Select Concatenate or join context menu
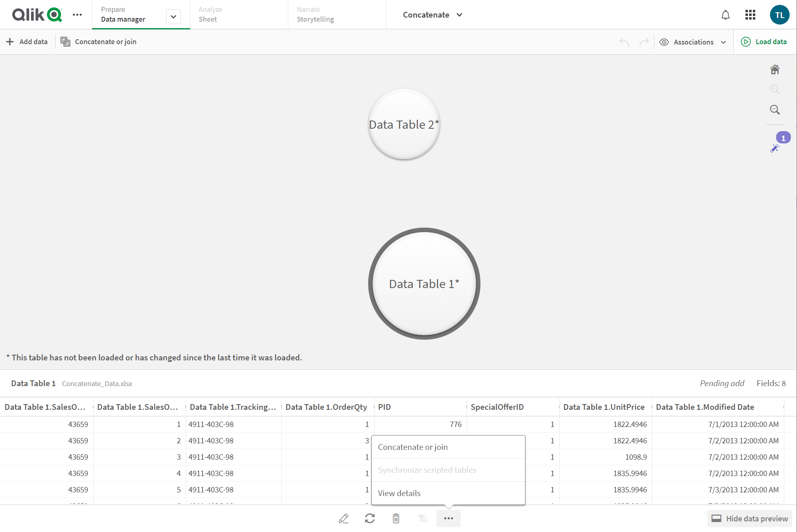The height and width of the screenshot is (532, 797). 413,447
